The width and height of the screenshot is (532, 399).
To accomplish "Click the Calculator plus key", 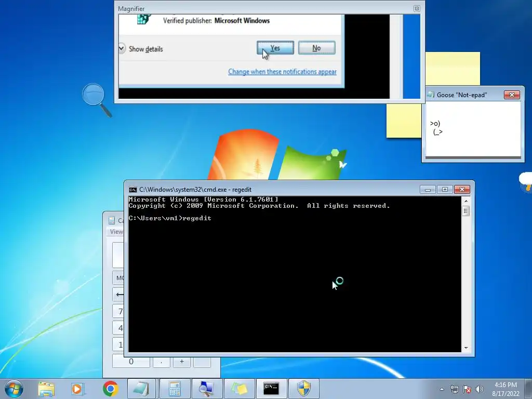I will (182, 362).
